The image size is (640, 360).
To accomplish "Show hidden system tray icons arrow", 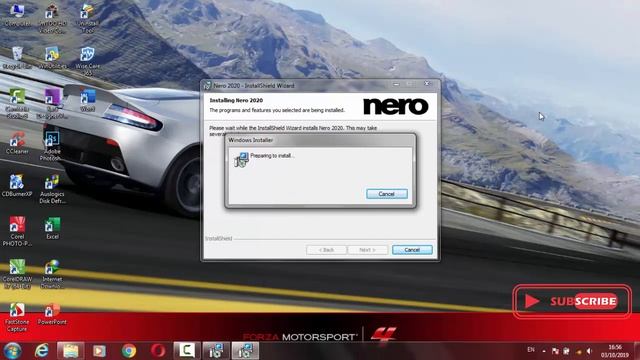I will point(544,351).
